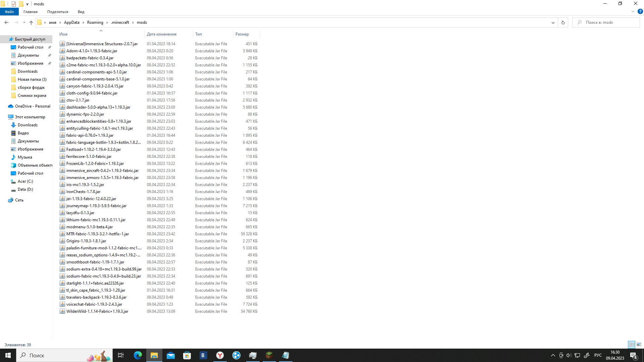
Task: Click the Up one level arrow
Action: tap(31, 22)
